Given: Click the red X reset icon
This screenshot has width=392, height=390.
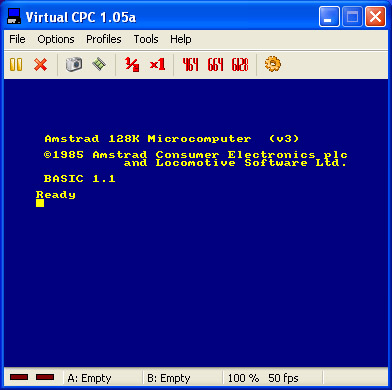Looking at the screenshot, I should coord(40,64).
